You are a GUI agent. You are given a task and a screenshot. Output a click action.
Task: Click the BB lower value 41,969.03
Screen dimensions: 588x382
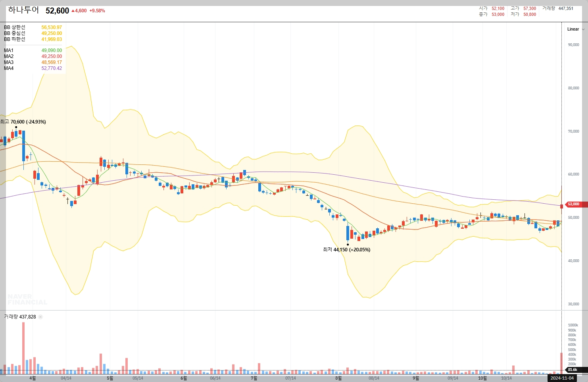52,39
